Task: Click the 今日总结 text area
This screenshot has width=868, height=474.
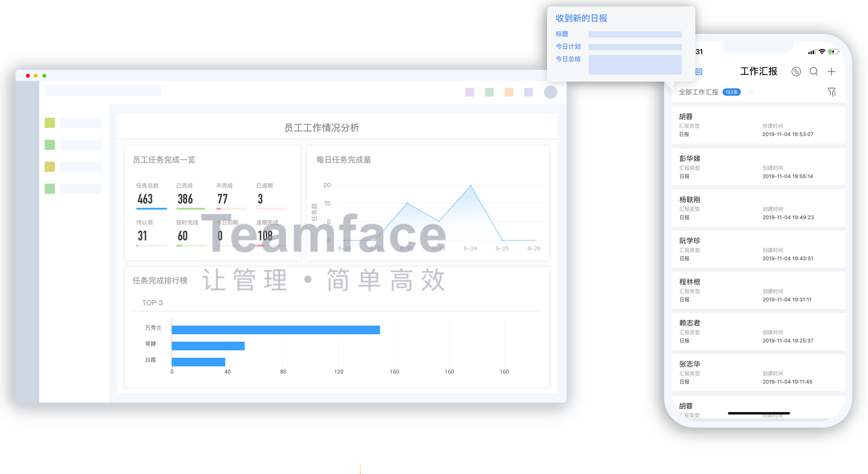Action: (x=635, y=65)
